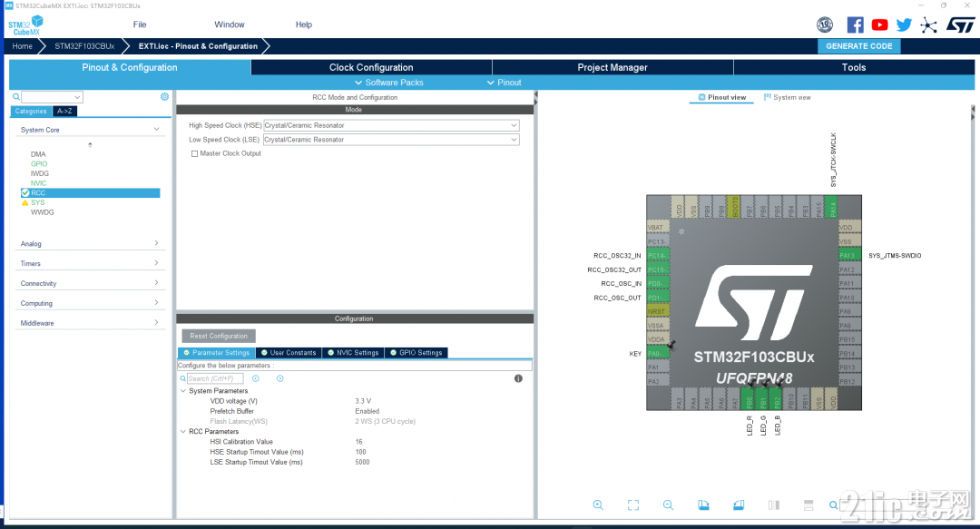This screenshot has width=980, height=529.
Task: Click the STM32F103CBUx breadcrumb
Action: coord(84,46)
